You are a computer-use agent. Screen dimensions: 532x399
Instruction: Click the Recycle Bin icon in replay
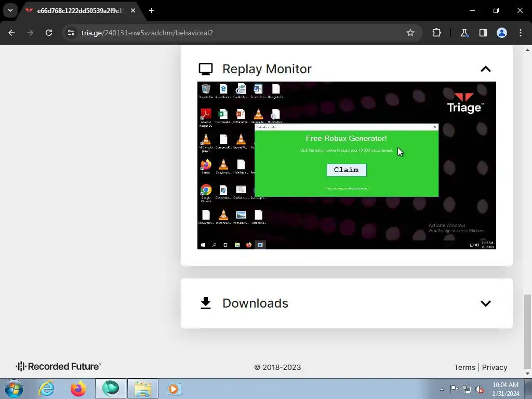pyautogui.click(x=206, y=91)
